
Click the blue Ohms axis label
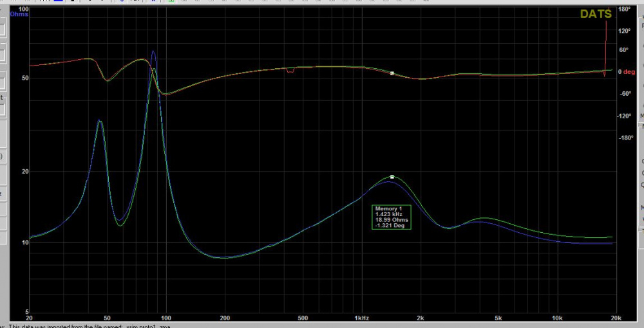click(19, 15)
